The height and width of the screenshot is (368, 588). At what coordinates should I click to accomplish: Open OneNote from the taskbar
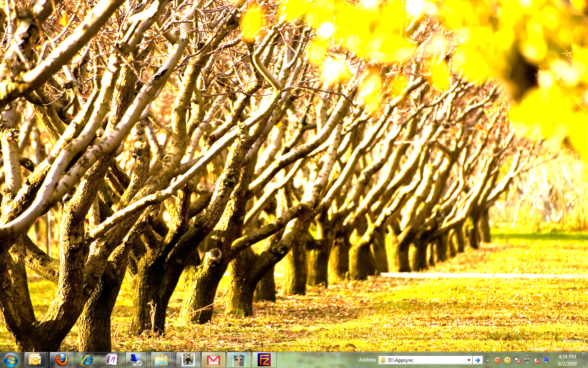pyautogui.click(x=111, y=360)
